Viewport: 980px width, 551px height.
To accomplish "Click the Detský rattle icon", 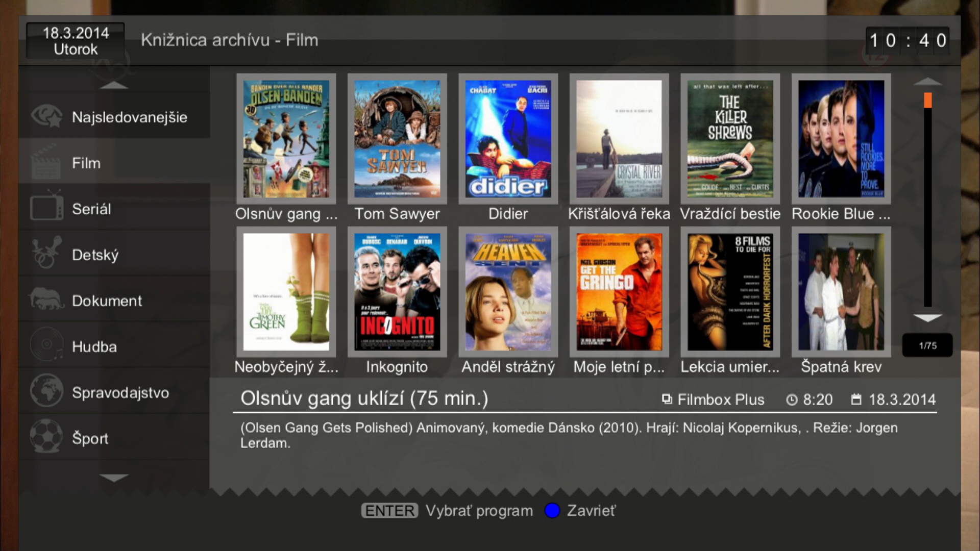I will pyautogui.click(x=46, y=253).
